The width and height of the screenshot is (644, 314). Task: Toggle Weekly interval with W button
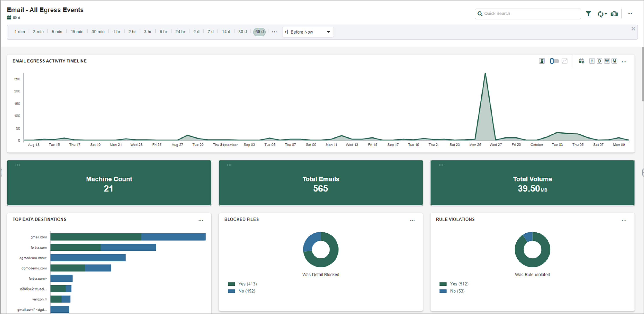coord(607,61)
